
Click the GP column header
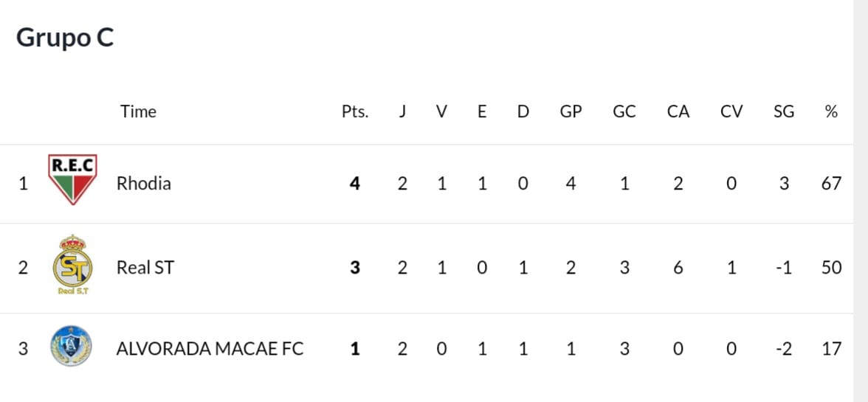571,111
